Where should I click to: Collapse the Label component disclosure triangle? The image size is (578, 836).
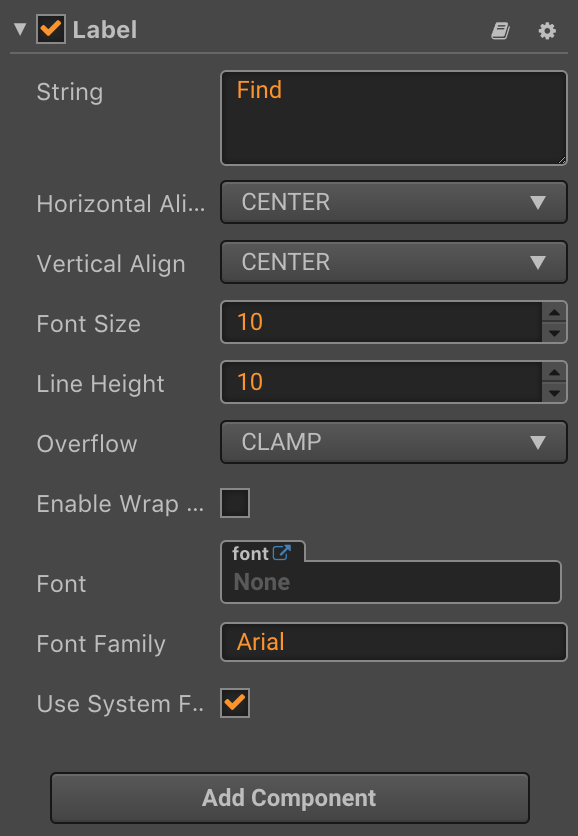pyautogui.click(x=19, y=29)
